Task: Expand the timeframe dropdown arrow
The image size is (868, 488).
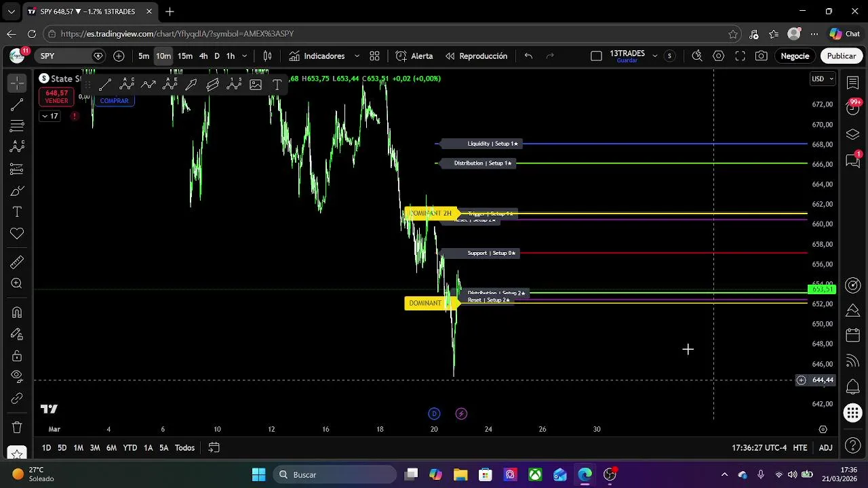Action: coord(245,56)
